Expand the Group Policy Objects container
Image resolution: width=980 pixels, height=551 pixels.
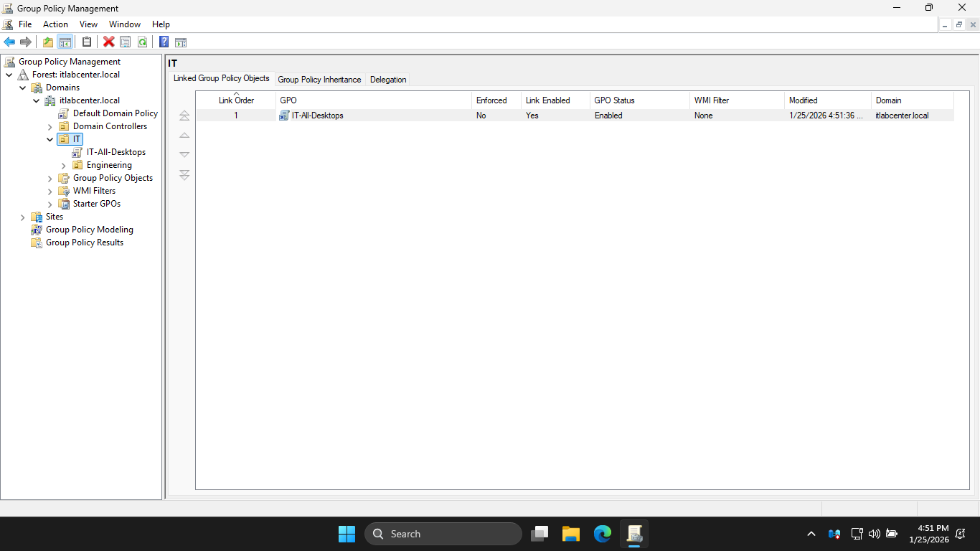[50, 178]
